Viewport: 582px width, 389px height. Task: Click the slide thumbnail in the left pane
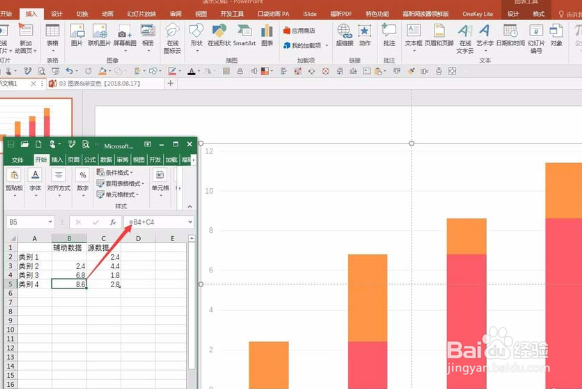36,118
